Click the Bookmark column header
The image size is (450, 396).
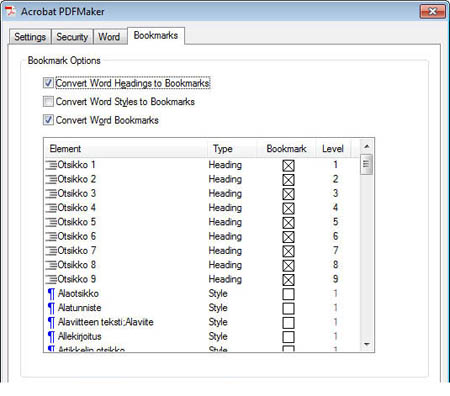point(286,149)
